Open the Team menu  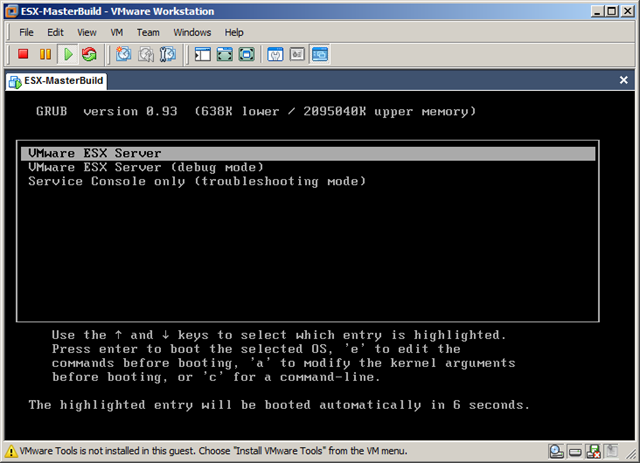pyautogui.click(x=148, y=32)
